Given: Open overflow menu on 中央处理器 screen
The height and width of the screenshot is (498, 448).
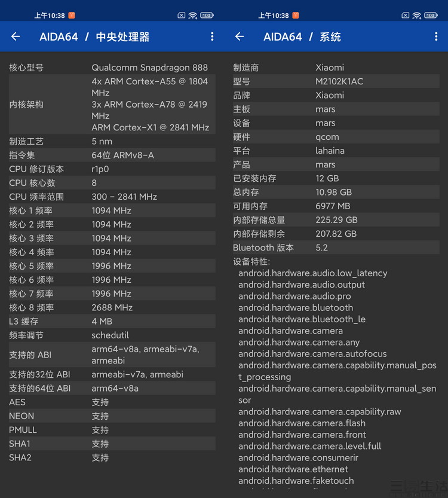Looking at the screenshot, I should click(x=212, y=36).
